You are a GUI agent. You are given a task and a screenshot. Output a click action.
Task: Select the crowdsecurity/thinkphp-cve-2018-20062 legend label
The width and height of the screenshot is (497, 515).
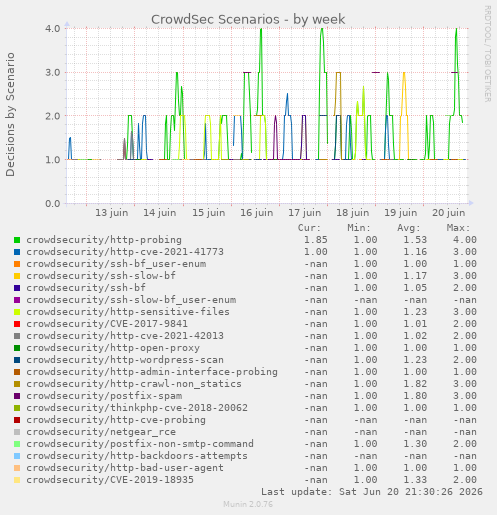[137, 408]
